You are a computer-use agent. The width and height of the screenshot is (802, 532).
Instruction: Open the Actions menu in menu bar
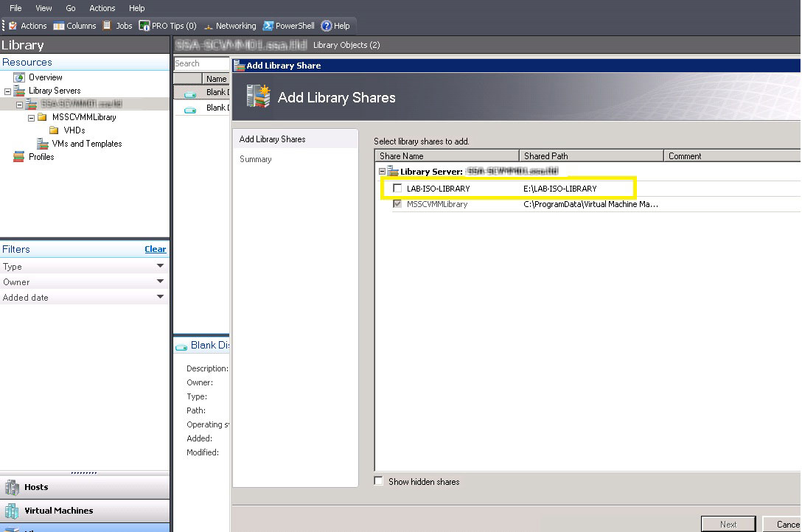pos(102,8)
